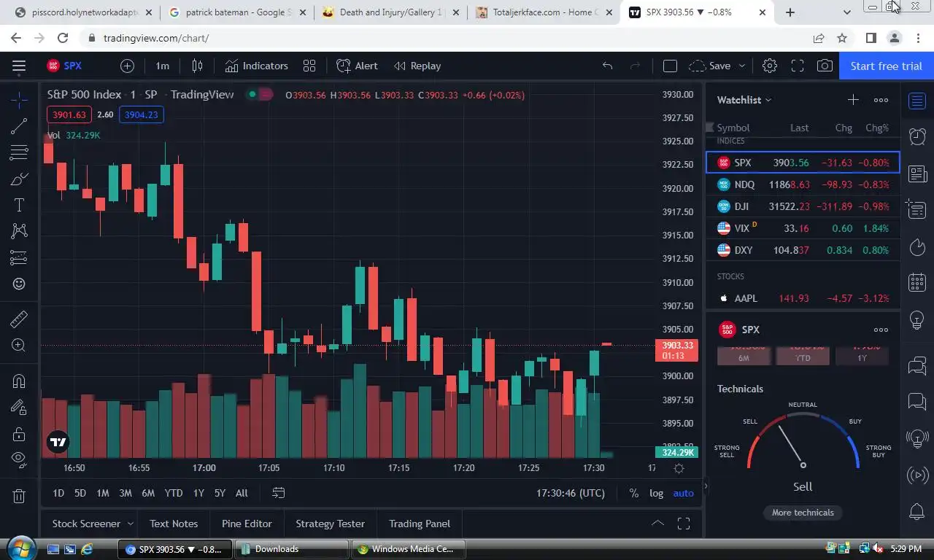Select the 1D date range
The image size is (934, 560).
point(58,493)
